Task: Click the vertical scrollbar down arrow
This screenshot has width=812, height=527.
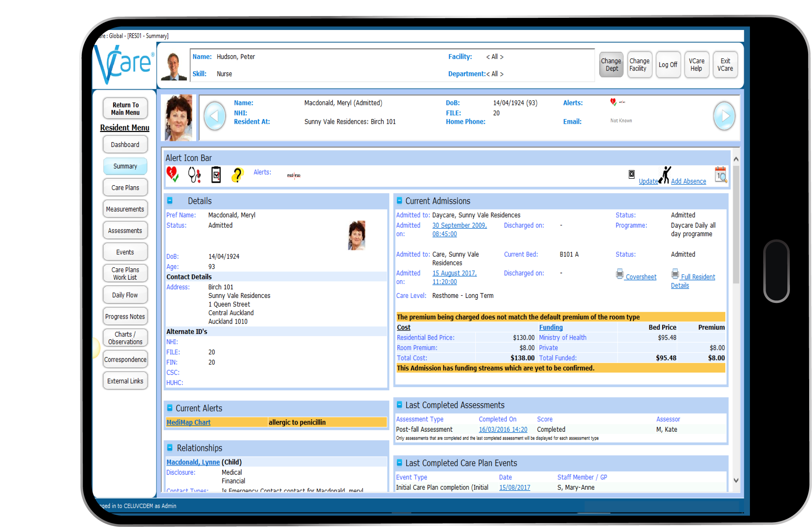Action: coord(736,481)
